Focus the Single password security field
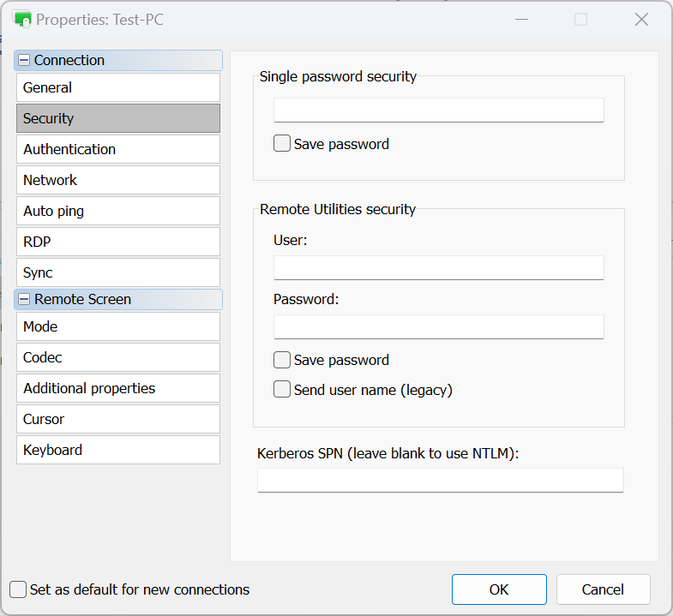This screenshot has width=673, height=616. click(438, 111)
